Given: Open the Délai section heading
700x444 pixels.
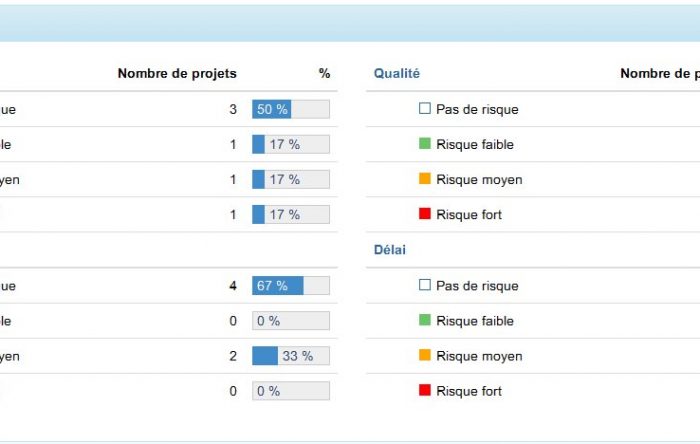Looking at the screenshot, I should tap(389, 249).
